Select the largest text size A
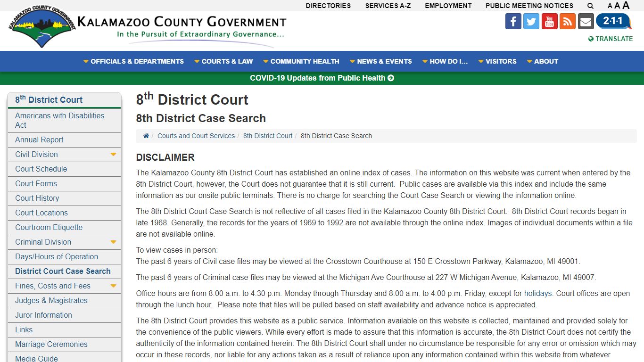This screenshot has width=644, height=362. [626, 5]
